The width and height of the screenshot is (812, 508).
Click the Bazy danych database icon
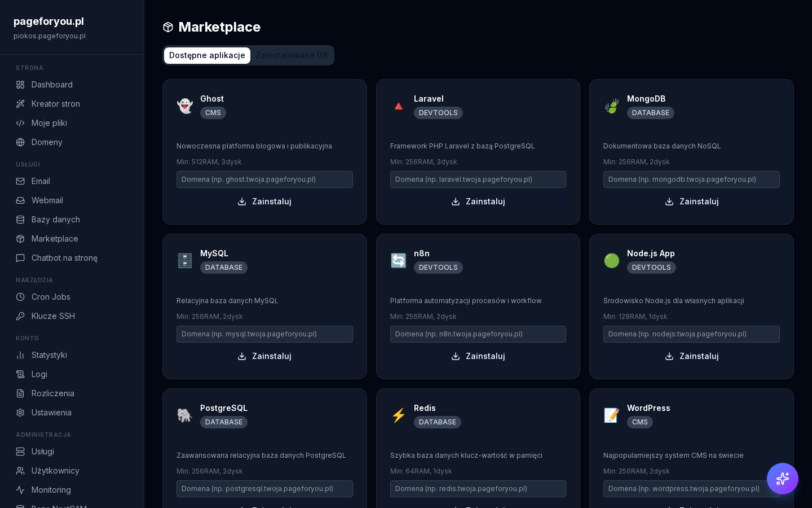click(x=20, y=220)
